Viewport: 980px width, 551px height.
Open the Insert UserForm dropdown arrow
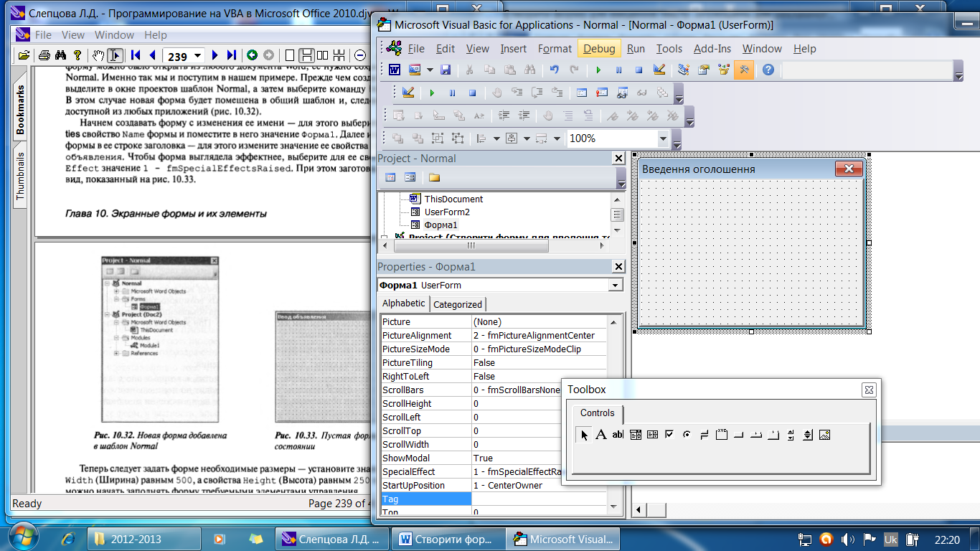pos(430,70)
